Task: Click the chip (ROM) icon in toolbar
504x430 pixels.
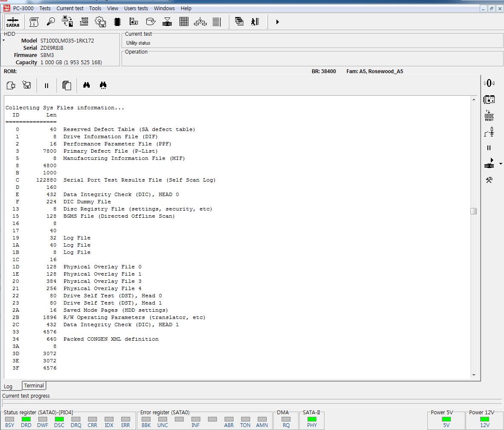Action: click(118, 22)
